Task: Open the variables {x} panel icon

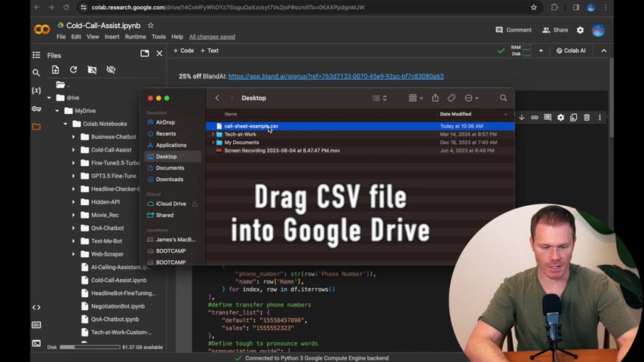Action: (36, 90)
